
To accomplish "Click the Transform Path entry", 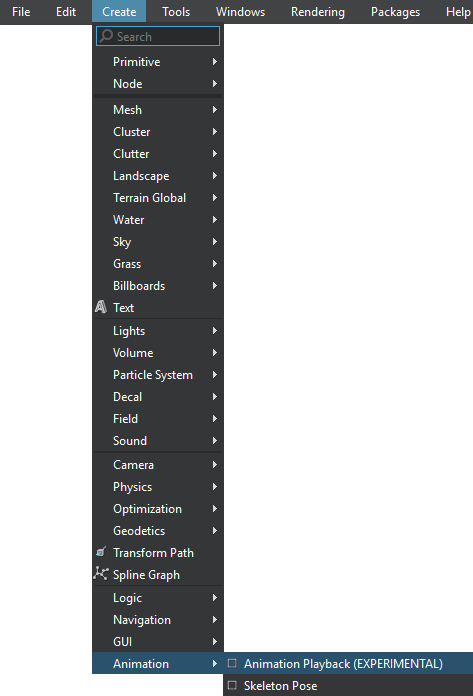I will 158,553.
